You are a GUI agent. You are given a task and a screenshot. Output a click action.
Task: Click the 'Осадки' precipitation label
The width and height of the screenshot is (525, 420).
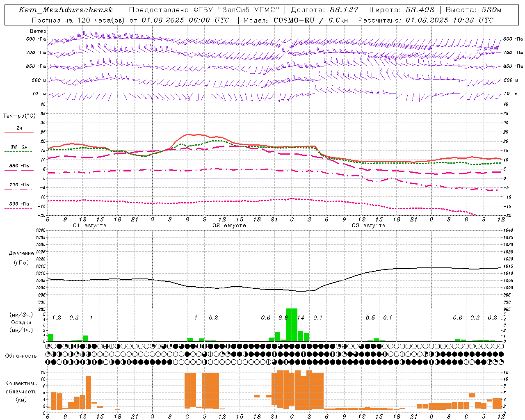coord(21,322)
